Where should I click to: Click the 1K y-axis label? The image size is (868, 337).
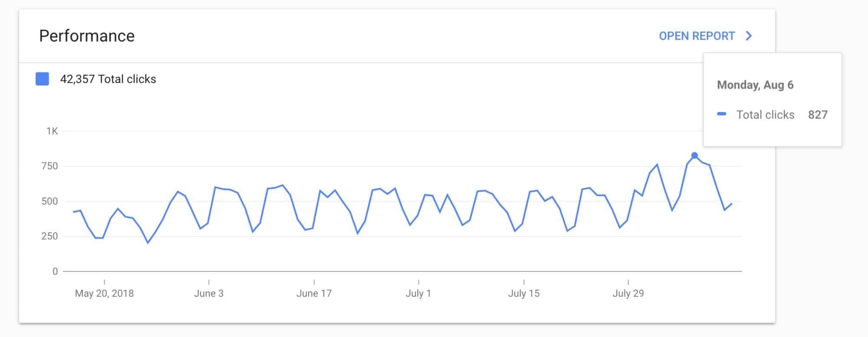click(x=52, y=131)
